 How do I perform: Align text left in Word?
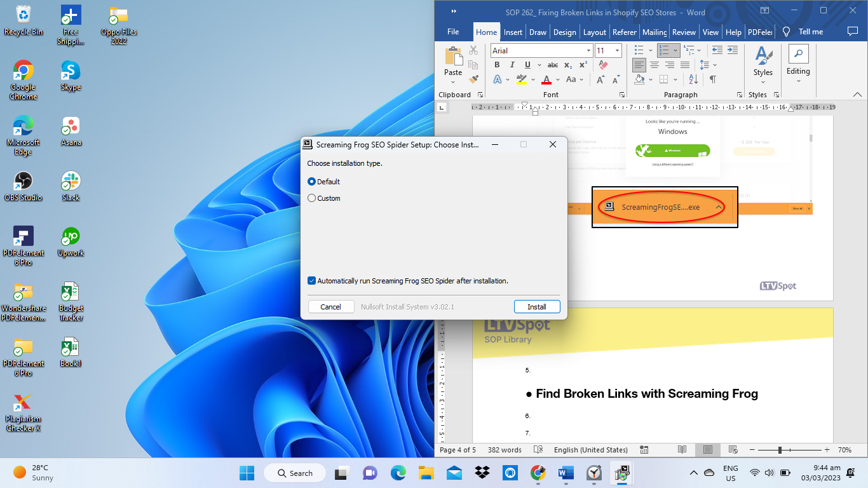[x=639, y=65]
